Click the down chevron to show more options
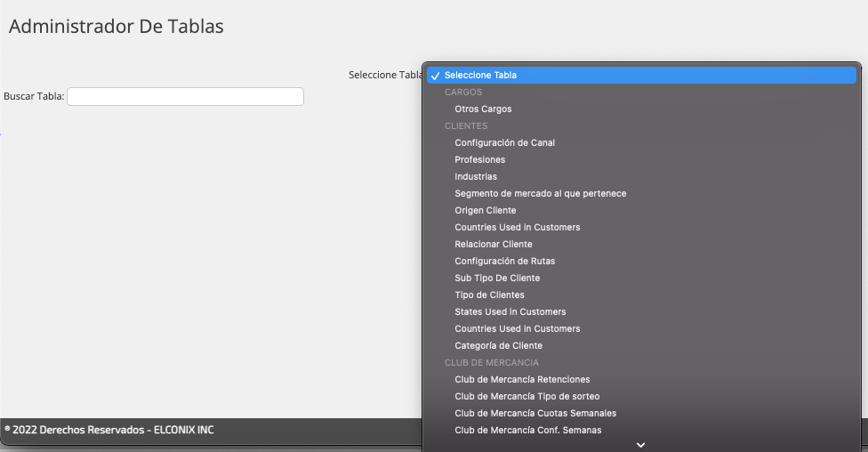This screenshot has height=452, width=868. point(640,445)
